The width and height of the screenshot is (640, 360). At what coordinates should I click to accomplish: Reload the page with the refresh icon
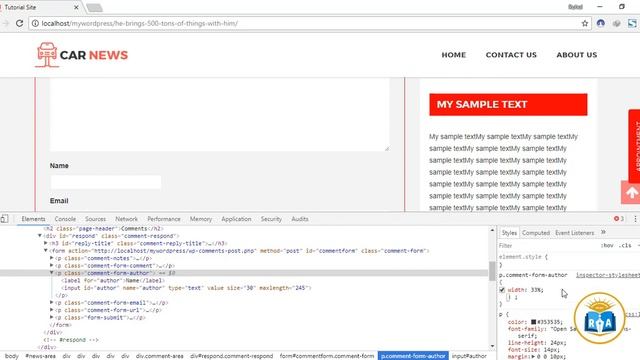[19, 23]
